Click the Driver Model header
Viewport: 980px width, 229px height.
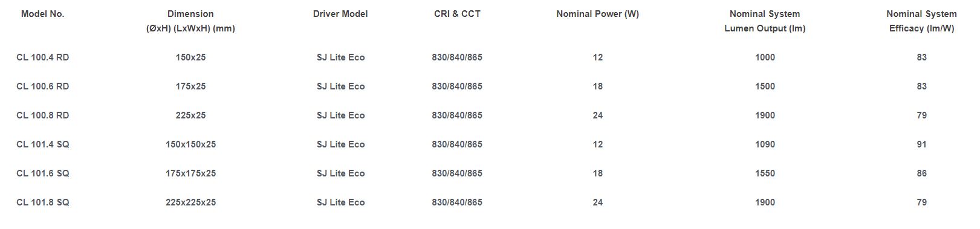(340, 14)
